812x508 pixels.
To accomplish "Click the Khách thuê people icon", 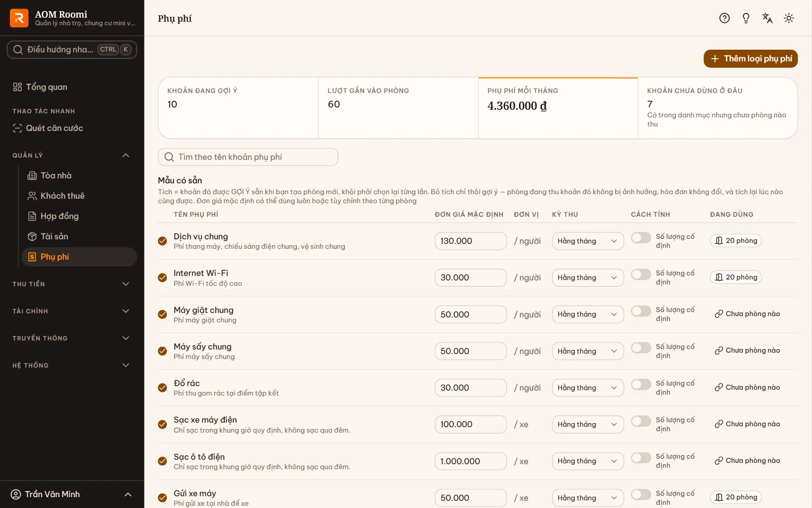I will [x=32, y=196].
